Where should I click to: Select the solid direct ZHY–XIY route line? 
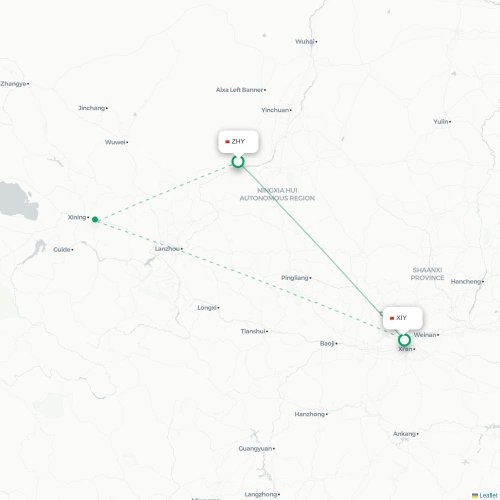pos(310,238)
